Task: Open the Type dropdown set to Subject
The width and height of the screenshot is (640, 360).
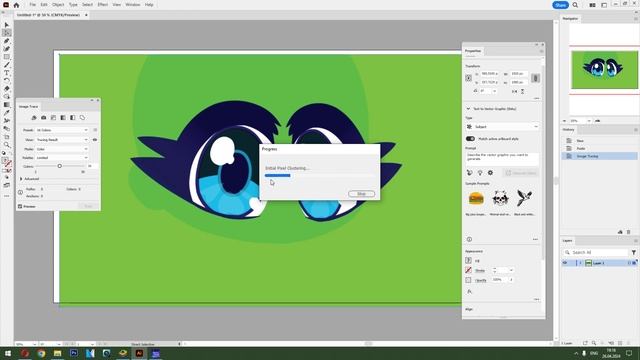Action: tap(502, 127)
